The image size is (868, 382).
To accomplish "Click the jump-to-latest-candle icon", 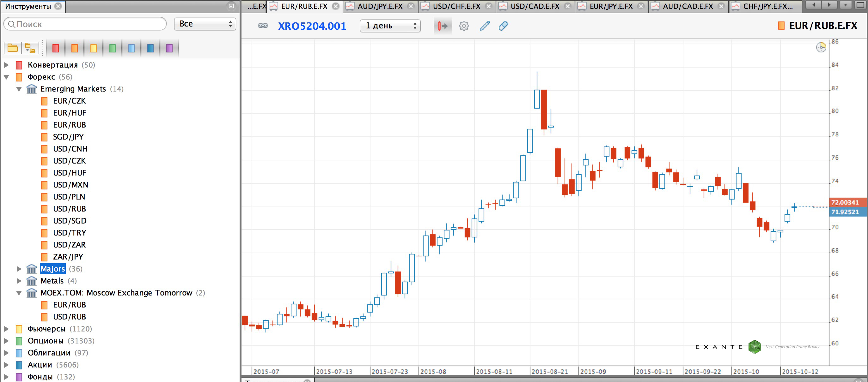I will tap(442, 26).
